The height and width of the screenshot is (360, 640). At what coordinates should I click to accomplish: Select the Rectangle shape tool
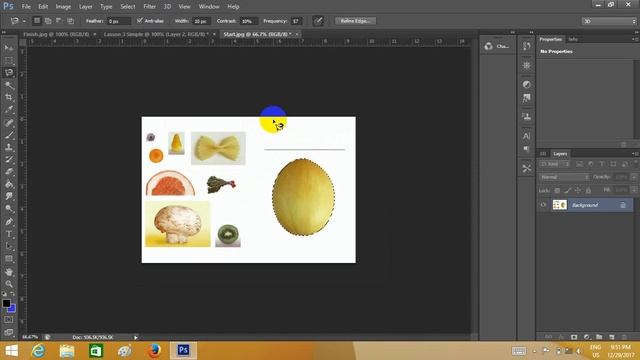(9, 259)
